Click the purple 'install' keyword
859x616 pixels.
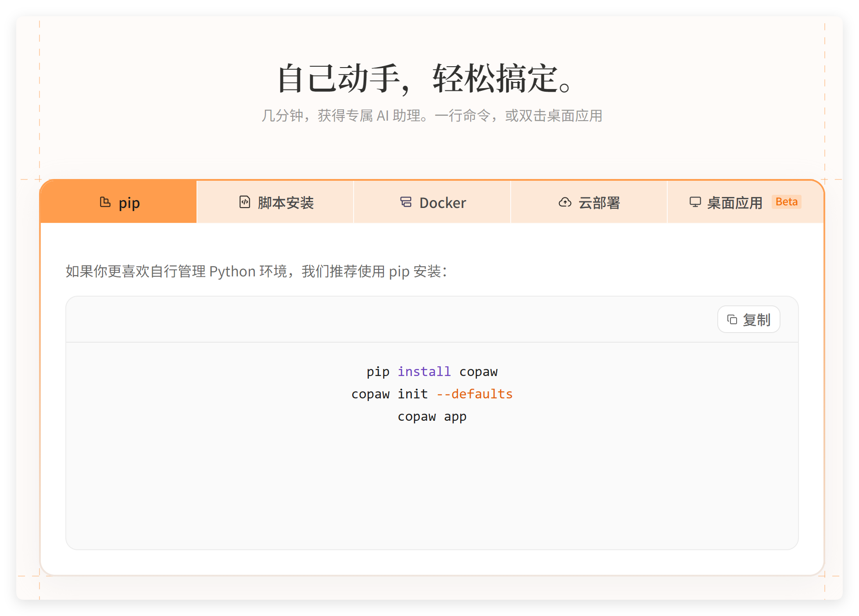click(424, 372)
